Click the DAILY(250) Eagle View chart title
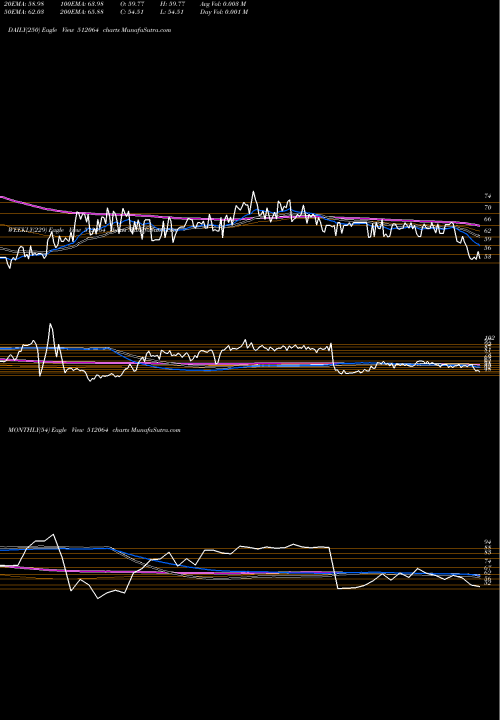Viewport: 500px width, 720px height. click(x=90, y=30)
